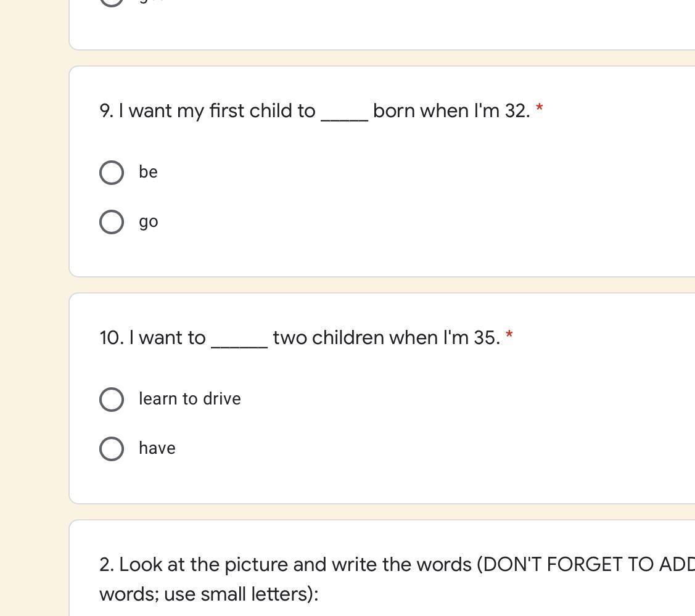Click the "two children when I'm 35." text
Image resolution: width=695 pixels, height=616 pixels.
click(x=386, y=338)
